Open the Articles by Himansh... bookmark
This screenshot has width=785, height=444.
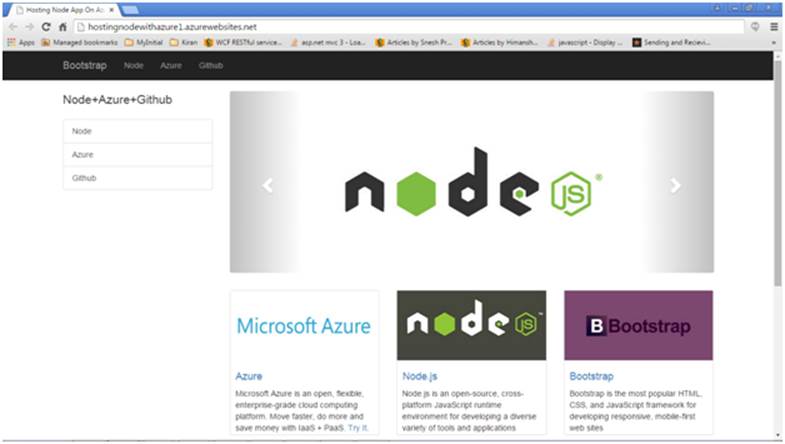click(x=500, y=43)
